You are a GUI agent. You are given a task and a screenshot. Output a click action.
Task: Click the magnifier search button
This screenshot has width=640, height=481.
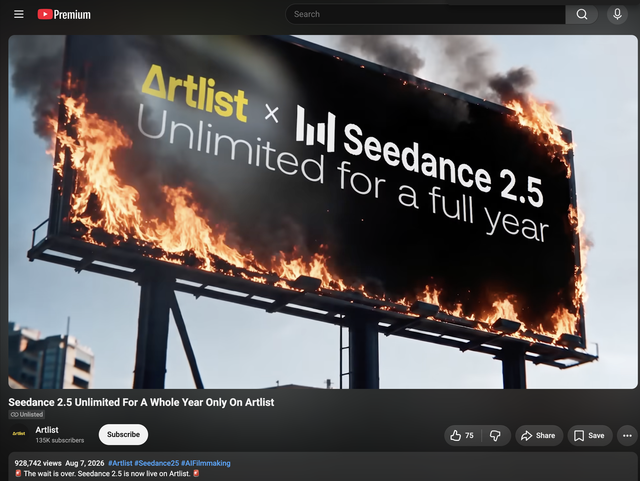click(582, 14)
